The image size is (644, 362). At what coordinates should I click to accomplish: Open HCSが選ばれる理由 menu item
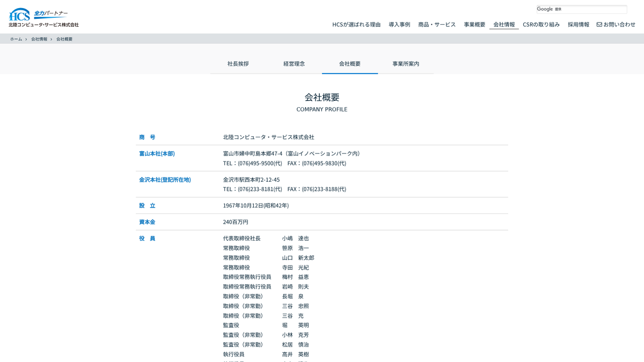coord(356,25)
